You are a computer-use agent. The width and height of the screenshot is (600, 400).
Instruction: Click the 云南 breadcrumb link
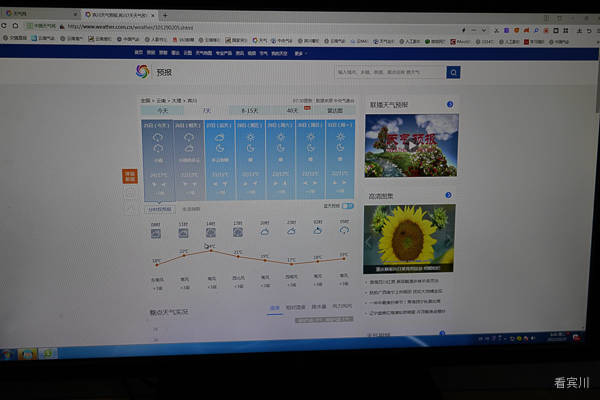tap(161, 101)
